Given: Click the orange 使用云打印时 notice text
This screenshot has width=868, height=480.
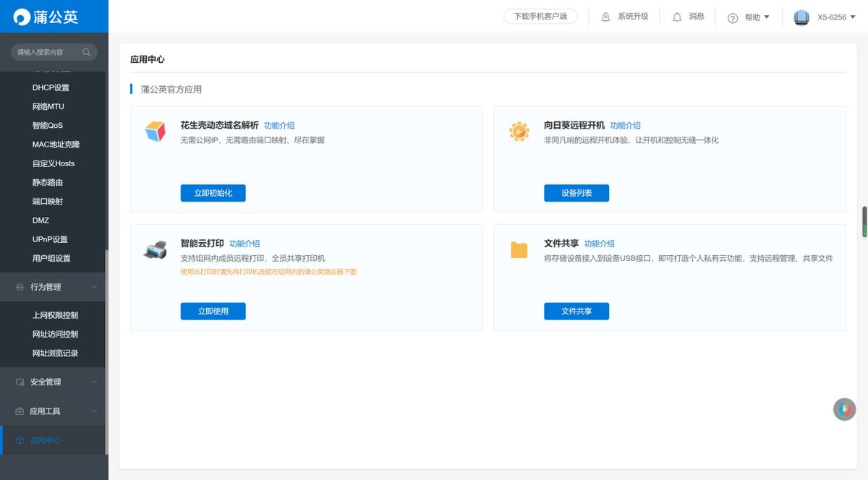Looking at the screenshot, I should click(268, 272).
